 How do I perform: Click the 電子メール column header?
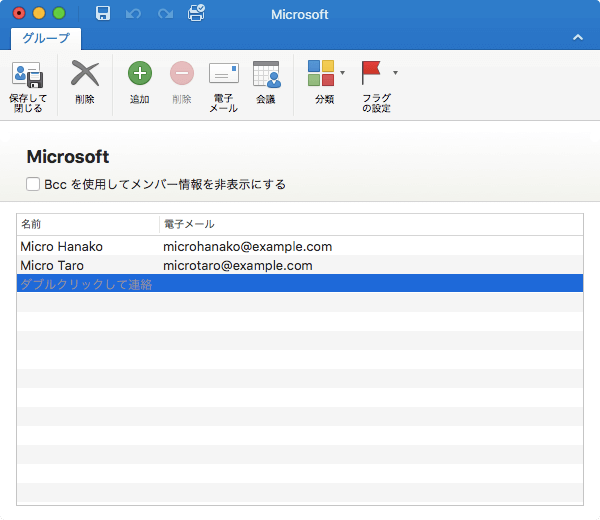(371, 224)
